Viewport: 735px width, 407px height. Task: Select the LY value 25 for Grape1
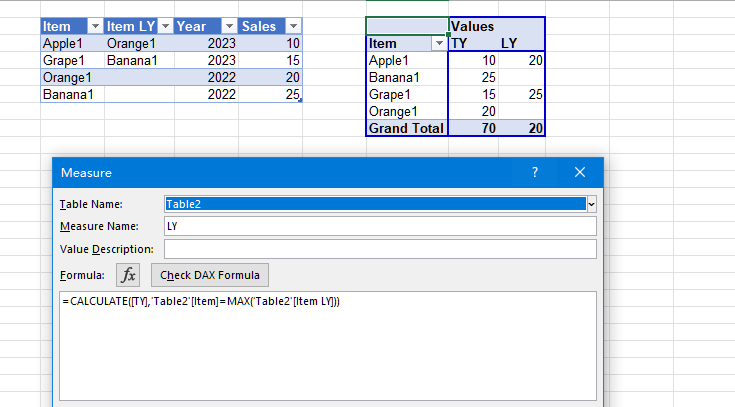coord(521,95)
